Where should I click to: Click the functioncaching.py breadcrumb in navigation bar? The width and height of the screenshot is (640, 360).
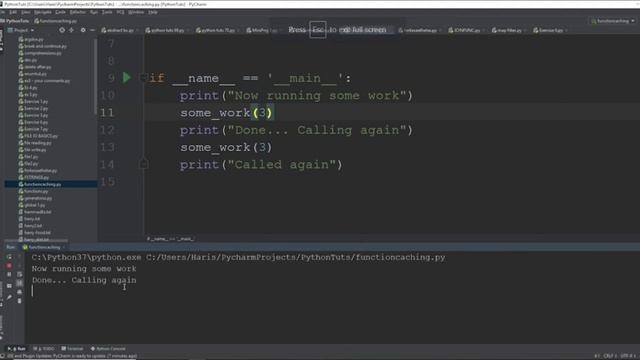point(56,21)
